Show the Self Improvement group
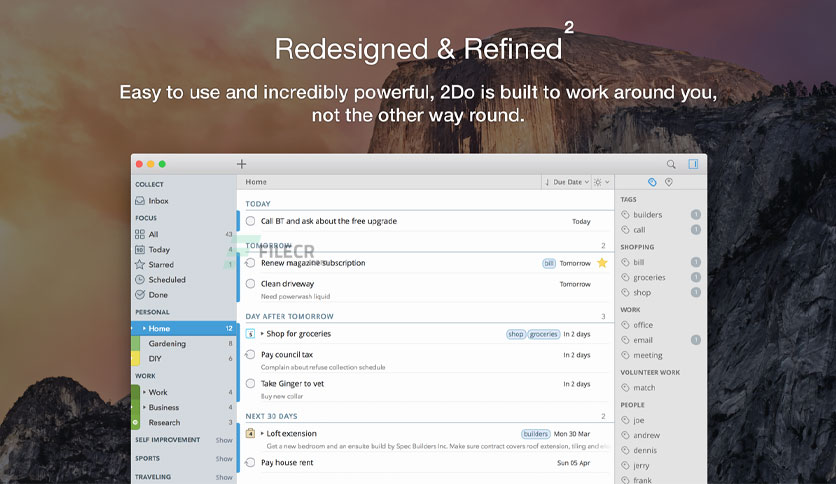This screenshot has width=836, height=484. pyautogui.click(x=224, y=440)
